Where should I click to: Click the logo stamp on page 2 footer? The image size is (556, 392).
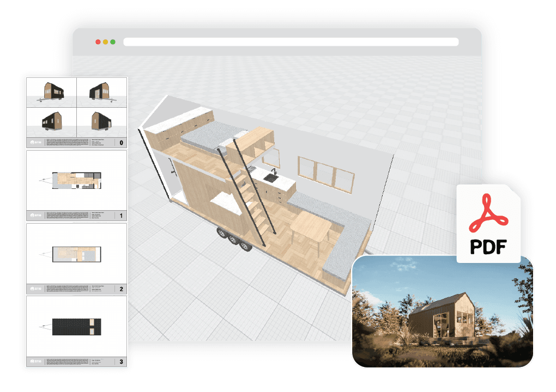tap(33, 287)
